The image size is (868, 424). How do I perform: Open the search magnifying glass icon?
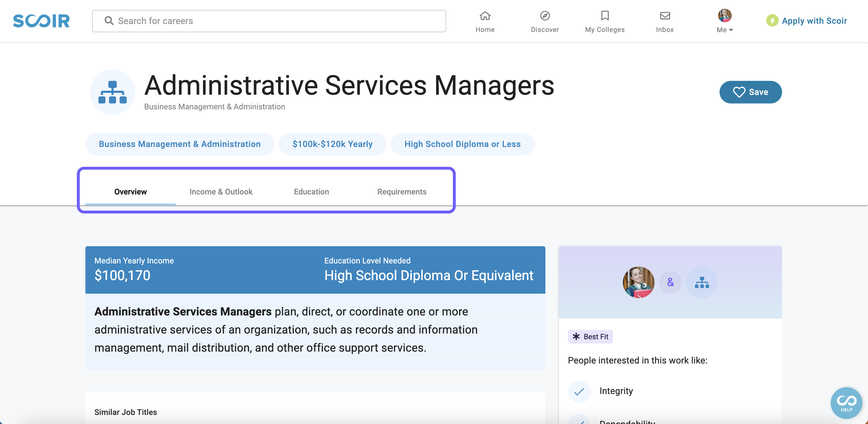[x=109, y=21]
